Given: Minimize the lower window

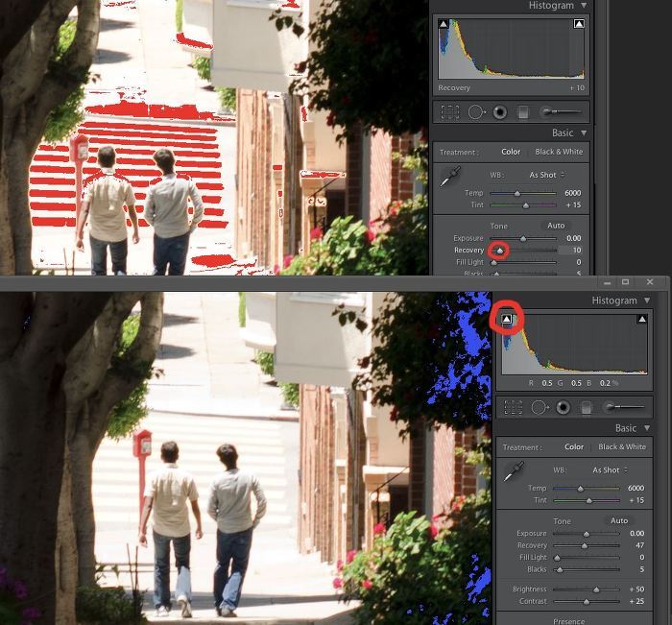Looking at the screenshot, I should (x=608, y=282).
